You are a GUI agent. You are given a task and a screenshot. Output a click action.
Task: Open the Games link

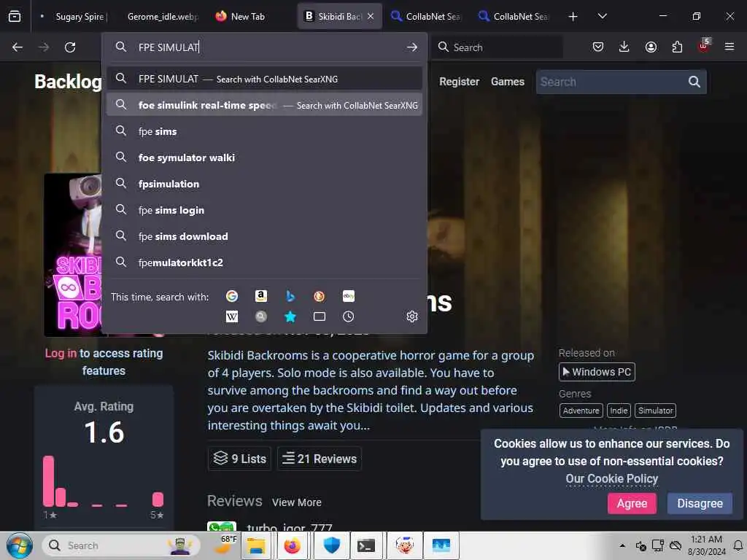508,82
